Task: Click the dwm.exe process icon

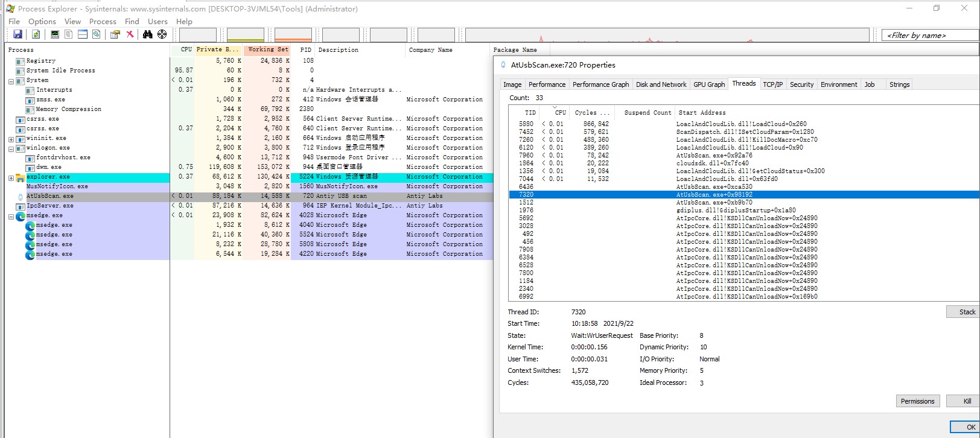Action: 30,168
